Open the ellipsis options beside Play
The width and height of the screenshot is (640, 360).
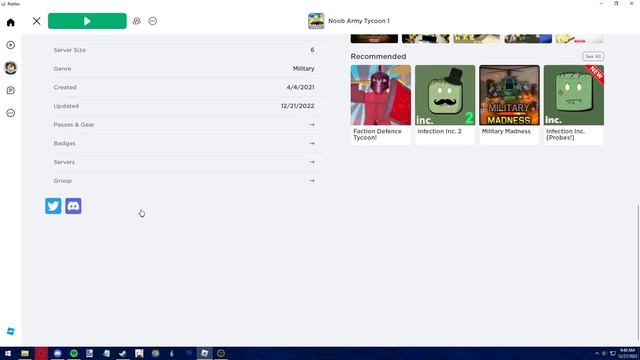[153, 21]
